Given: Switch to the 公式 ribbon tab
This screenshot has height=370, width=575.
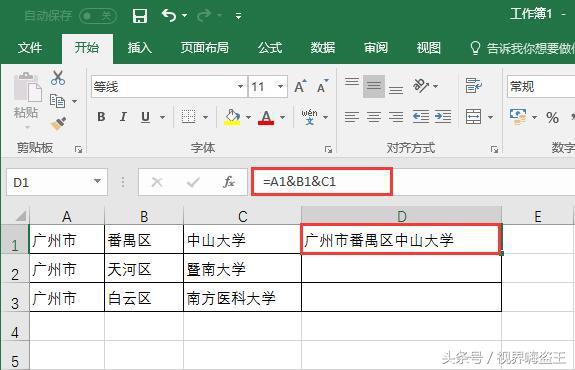Looking at the screenshot, I should point(270,48).
